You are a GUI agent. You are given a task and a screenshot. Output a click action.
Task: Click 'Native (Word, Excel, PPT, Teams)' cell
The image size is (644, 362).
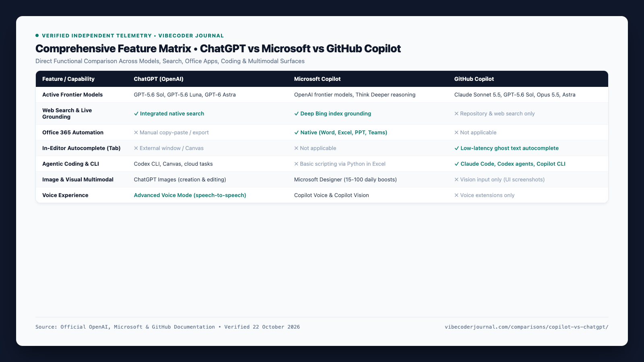pyautogui.click(x=341, y=132)
